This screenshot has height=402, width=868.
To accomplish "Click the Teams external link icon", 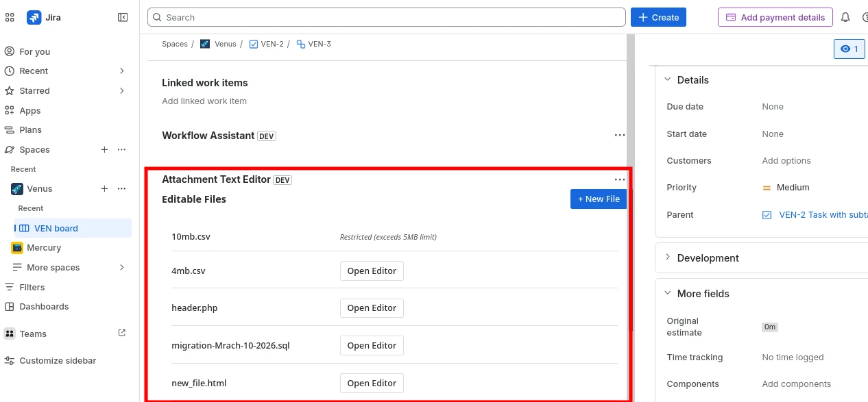I will [x=122, y=333].
